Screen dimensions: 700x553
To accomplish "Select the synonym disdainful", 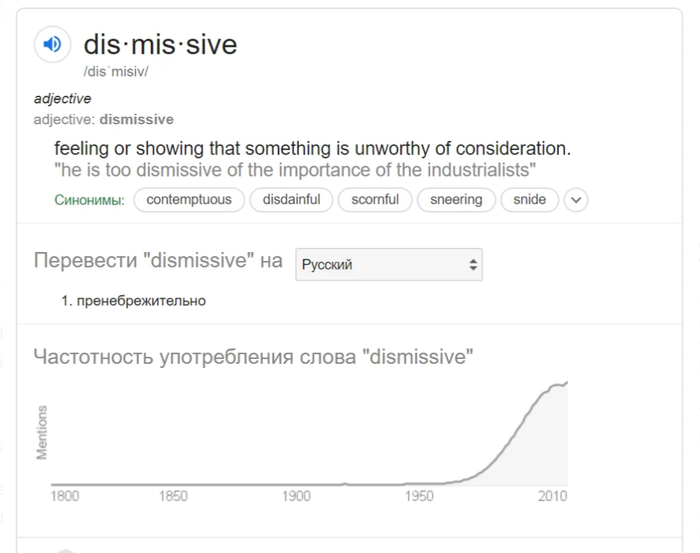I will (x=291, y=200).
